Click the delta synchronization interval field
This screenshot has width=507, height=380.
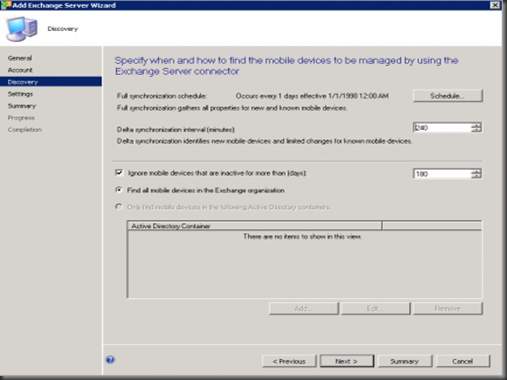click(x=442, y=128)
